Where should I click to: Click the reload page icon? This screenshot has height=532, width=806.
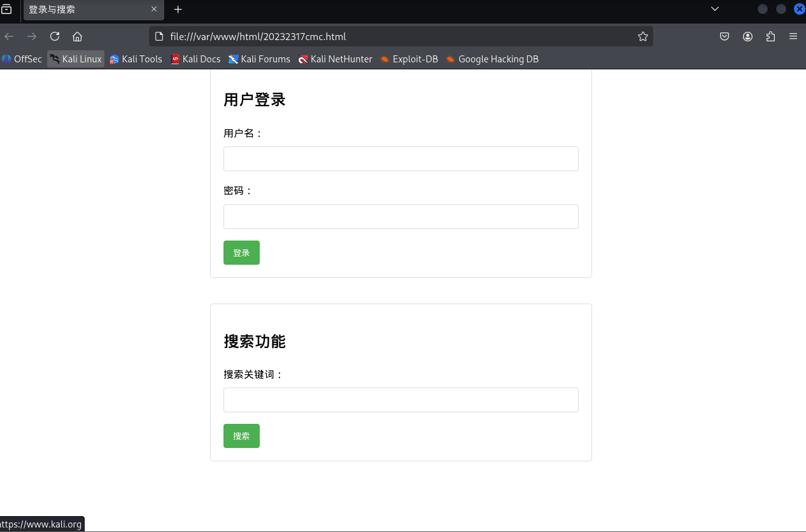click(x=55, y=36)
